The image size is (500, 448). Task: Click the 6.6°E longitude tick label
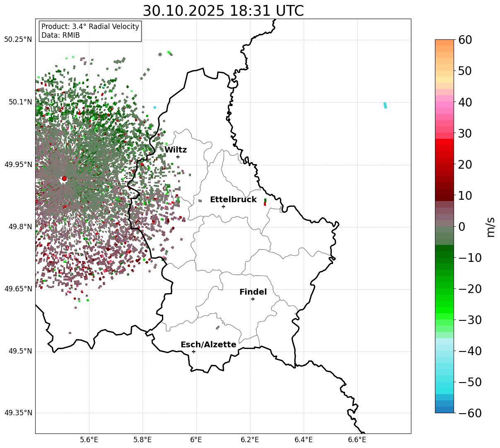pyautogui.click(x=357, y=440)
